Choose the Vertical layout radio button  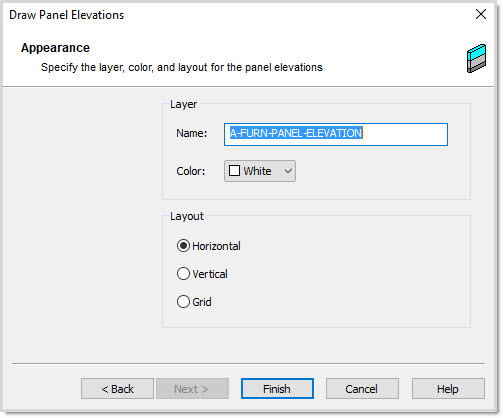coord(183,274)
